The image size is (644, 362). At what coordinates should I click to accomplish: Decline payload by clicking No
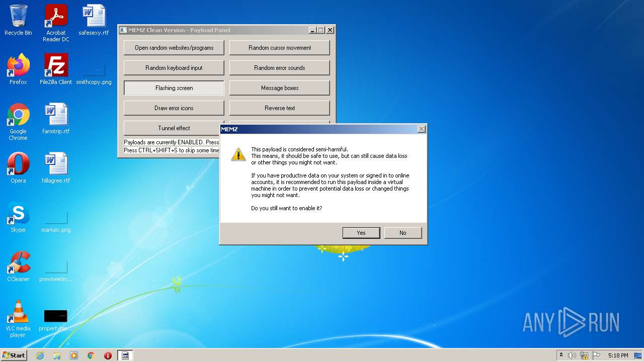(403, 233)
